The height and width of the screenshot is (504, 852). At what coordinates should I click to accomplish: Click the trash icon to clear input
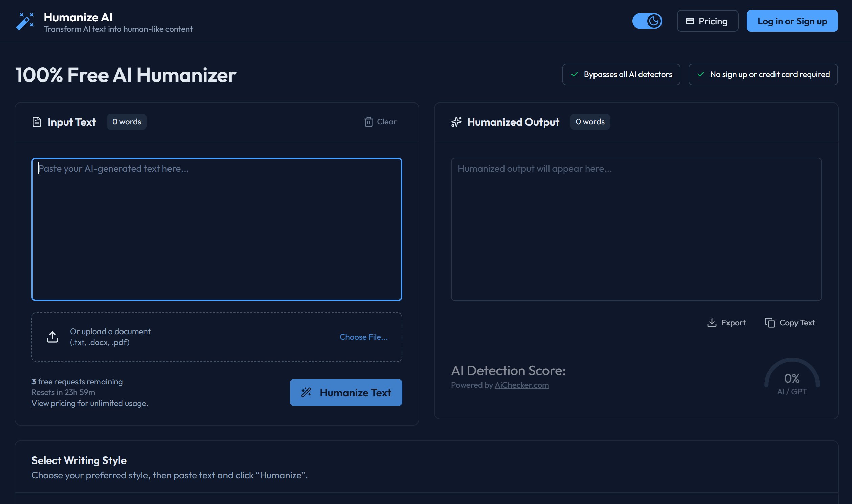pyautogui.click(x=368, y=121)
